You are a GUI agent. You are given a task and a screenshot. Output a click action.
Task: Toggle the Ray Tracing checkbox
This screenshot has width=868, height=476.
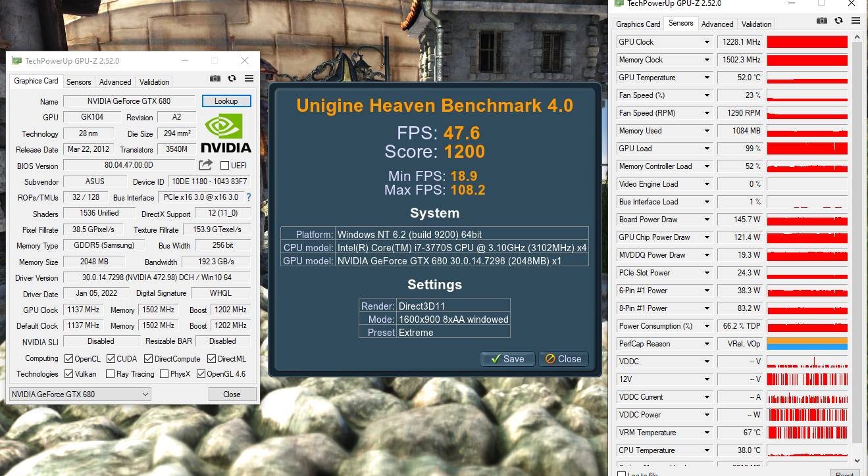(x=109, y=374)
